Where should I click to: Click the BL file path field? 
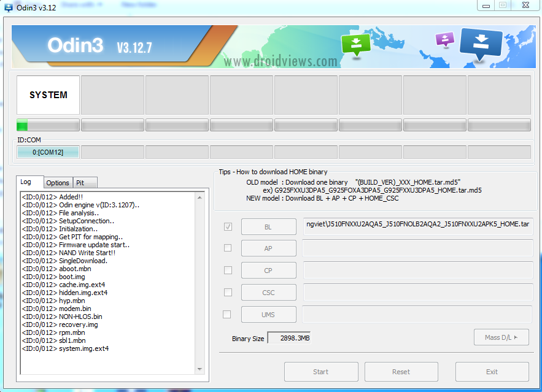(x=418, y=226)
